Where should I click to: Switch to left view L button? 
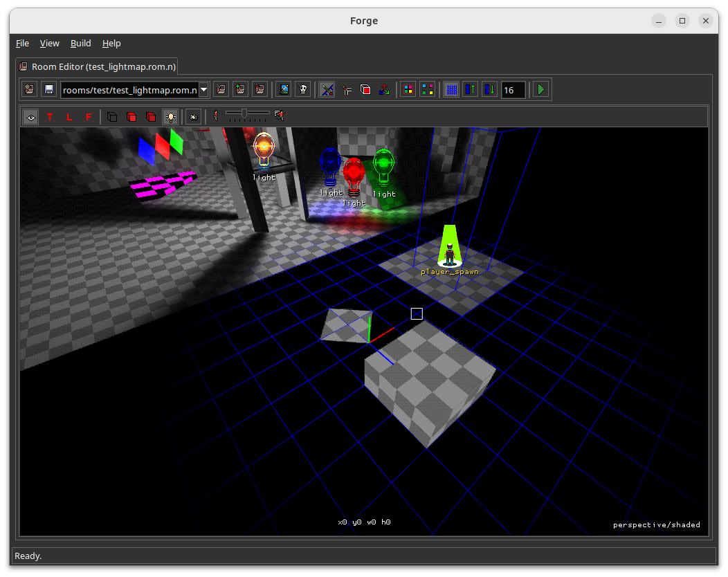point(69,117)
